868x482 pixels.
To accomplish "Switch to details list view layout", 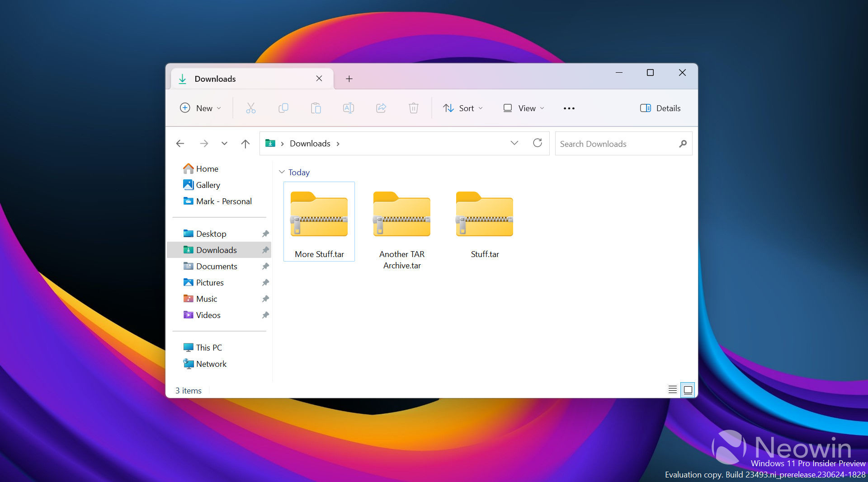I will [x=672, y=390].
